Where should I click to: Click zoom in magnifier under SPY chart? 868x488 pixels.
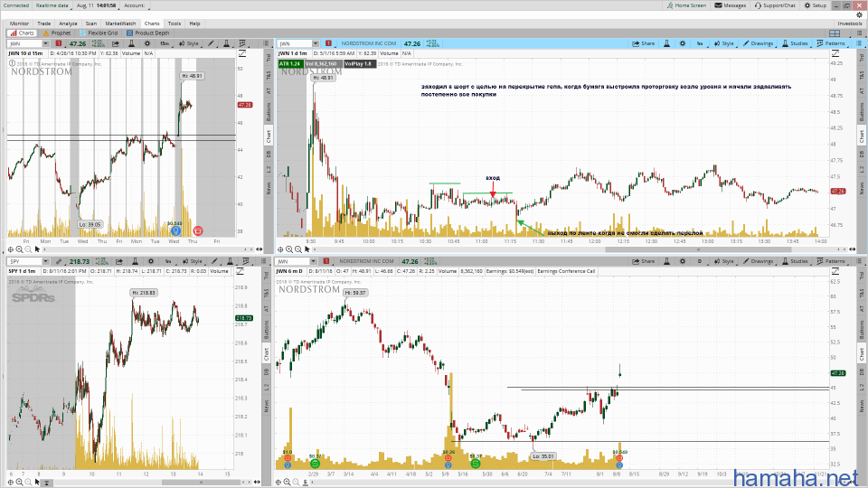[x=19, y=483]
